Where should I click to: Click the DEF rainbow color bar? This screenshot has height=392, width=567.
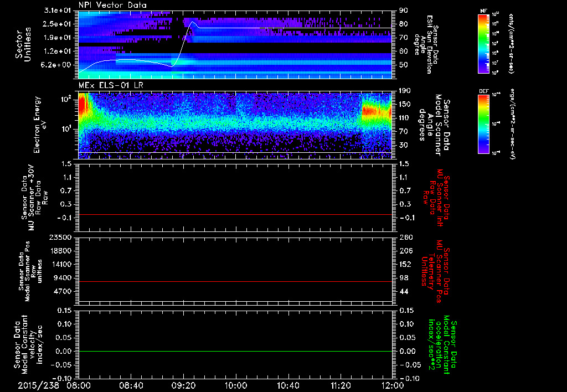[x=484, y=124]
